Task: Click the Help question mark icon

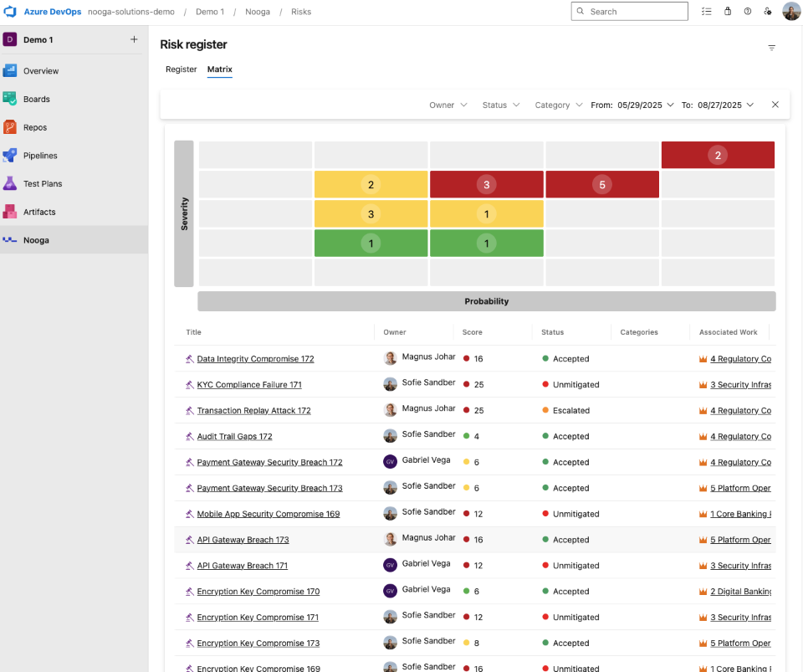Action: click(x=747, y=11)
